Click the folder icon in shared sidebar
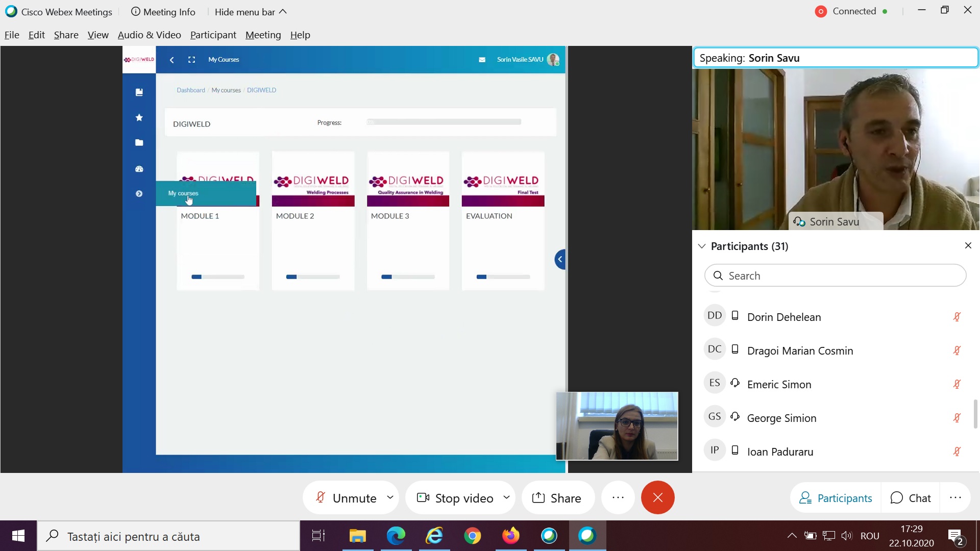The width and height of the screenshot is (980, 551). coord(139,143)
